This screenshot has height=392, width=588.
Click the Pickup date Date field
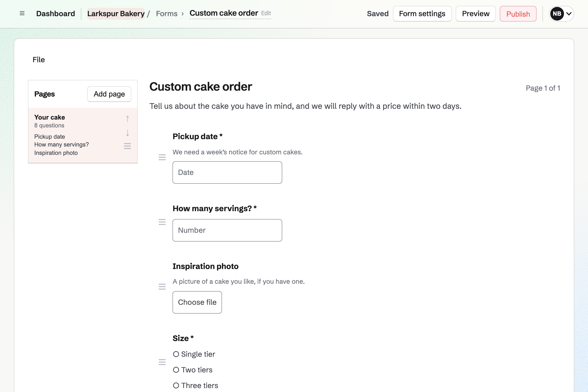point(227,172)
